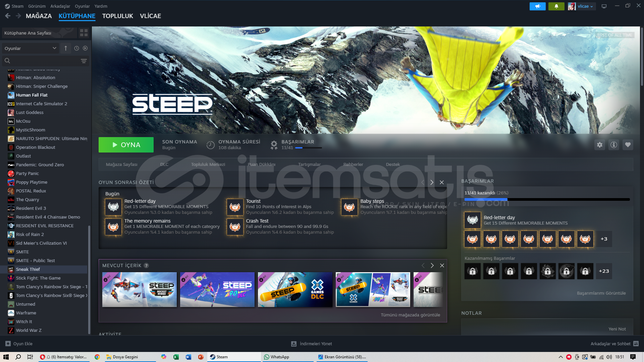The height and width of the screenshot is (362, 644).
Task: Open the VLİCAE profile tab
Action: pos(151,16)
